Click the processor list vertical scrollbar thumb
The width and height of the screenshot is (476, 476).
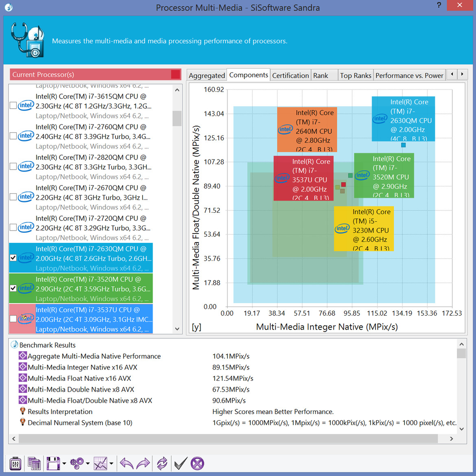[x=177, y=118]
